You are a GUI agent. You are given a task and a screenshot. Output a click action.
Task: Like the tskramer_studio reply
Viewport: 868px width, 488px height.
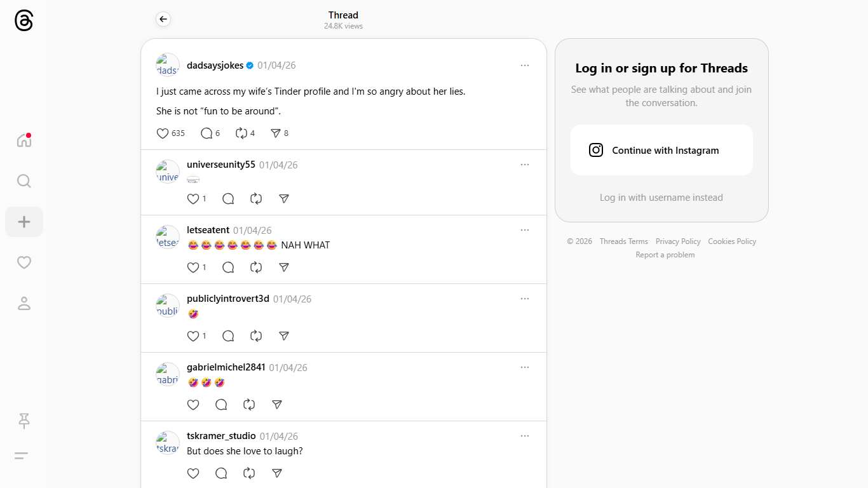pyautogui.click(x=193, y=473)
